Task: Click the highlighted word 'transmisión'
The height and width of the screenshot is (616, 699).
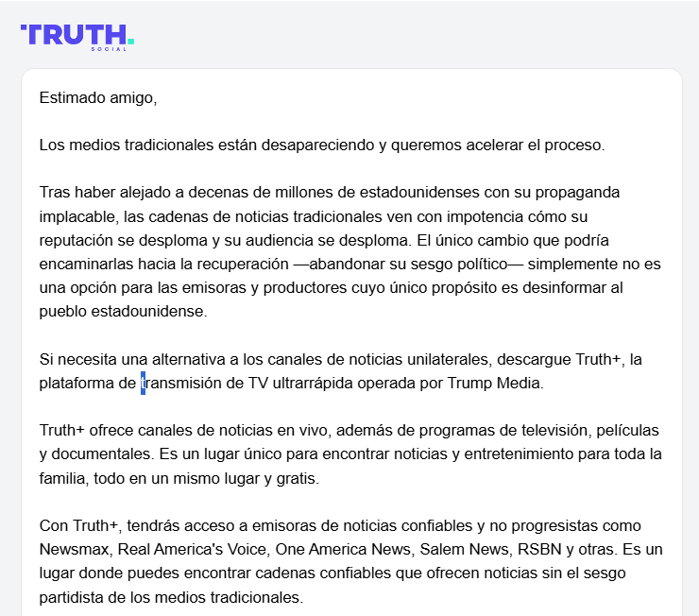Action: coord(181,384)
